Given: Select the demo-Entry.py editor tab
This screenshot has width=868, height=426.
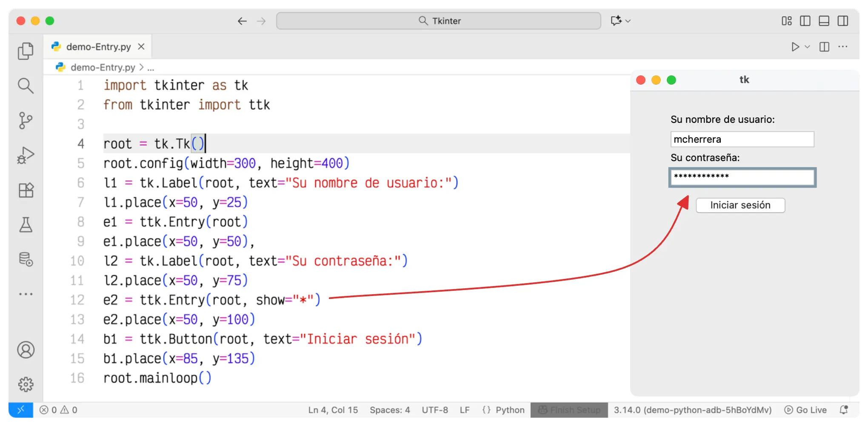Looking at the screenshot, I should (98, 47).
